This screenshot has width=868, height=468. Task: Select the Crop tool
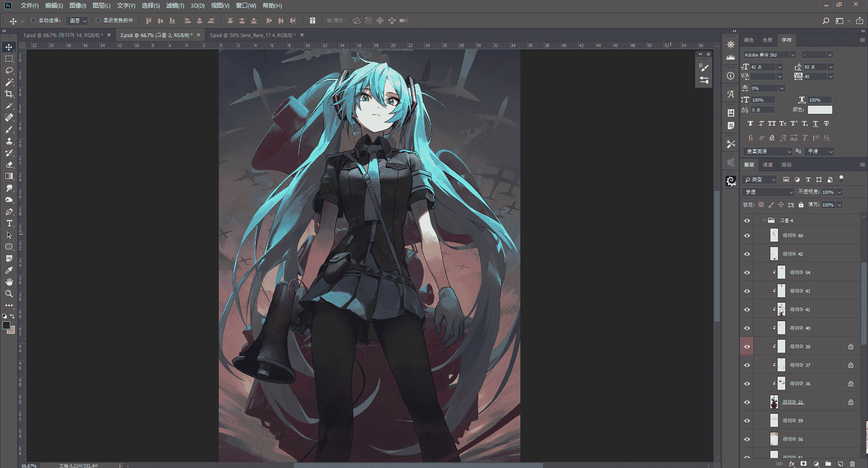pyautogui.click(x=9, y=94)
